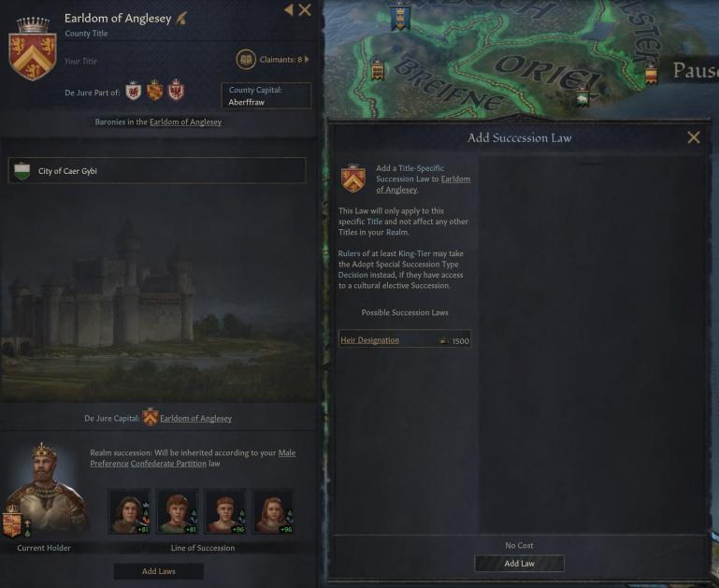Open the De Jure Capital Earldom of Anglesey link
719x588 pixels.
click(195, 418)
